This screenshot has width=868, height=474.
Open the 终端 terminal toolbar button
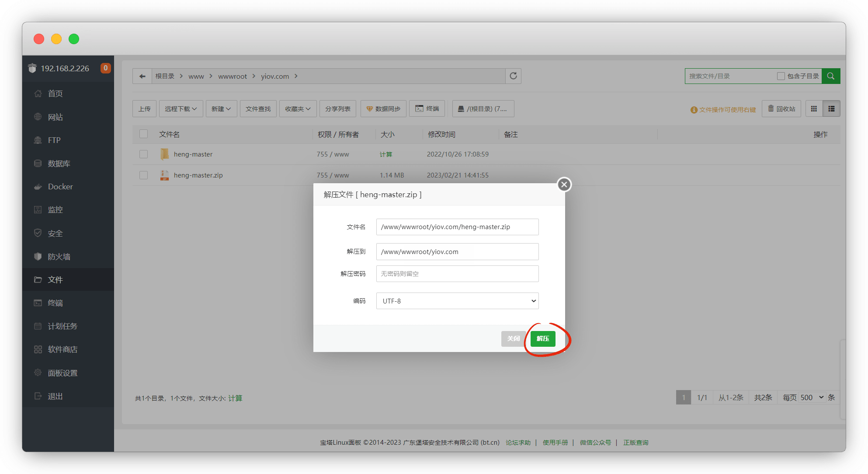pyautogui.click(x=427, y=109)
